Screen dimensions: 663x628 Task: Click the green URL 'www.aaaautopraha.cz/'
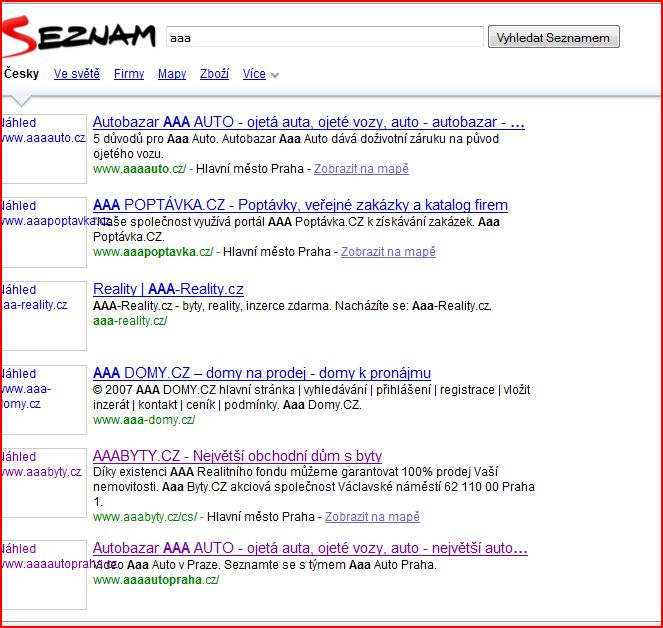click(156, 580)
